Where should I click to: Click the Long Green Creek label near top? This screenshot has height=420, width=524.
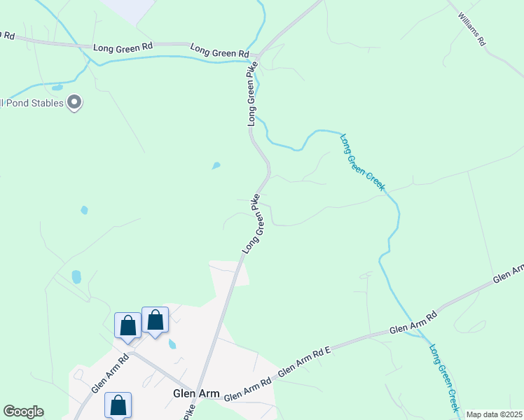pos(363,162)
